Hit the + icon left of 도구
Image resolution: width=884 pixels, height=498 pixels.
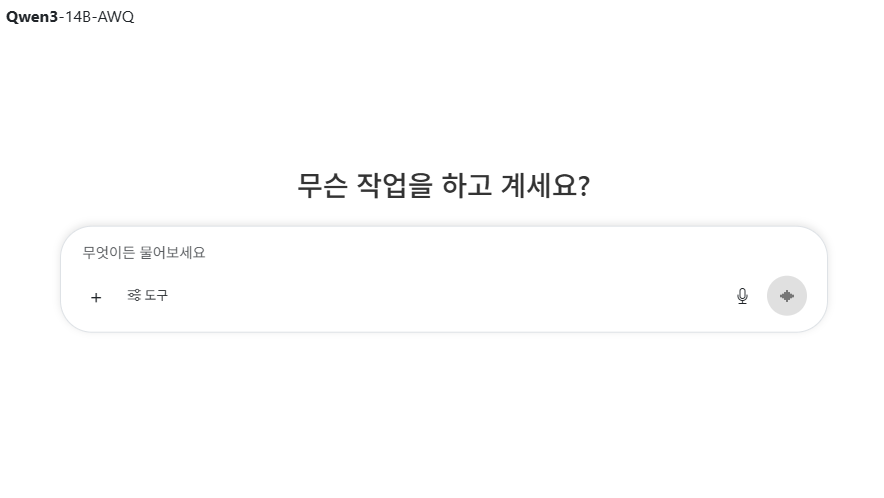coord(96,297)
